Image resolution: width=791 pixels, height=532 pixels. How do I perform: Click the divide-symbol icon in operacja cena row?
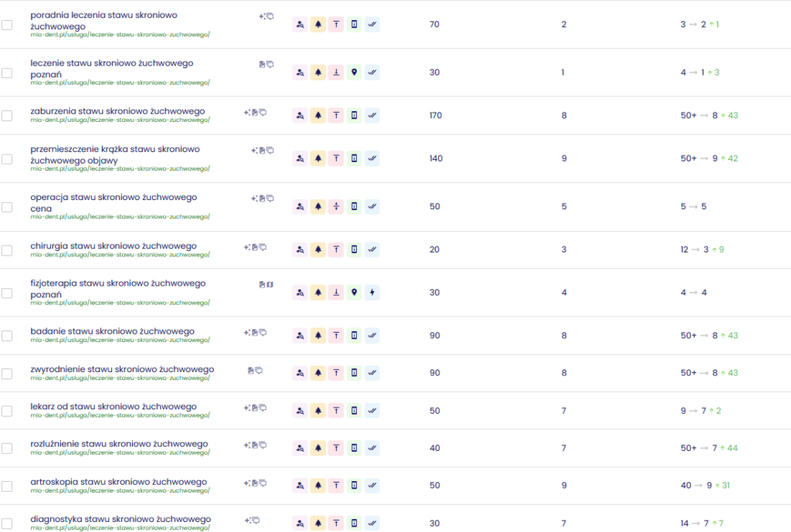[x=336, y=206]
